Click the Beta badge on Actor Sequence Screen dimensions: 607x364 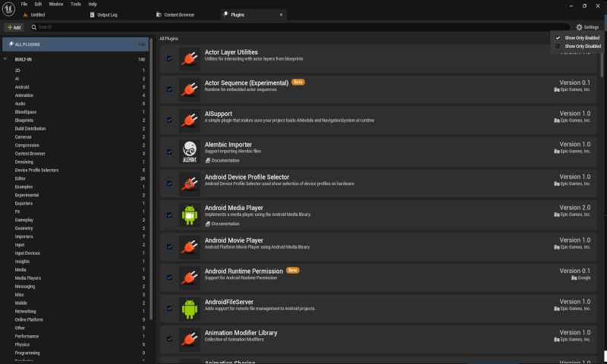(298, 82)
